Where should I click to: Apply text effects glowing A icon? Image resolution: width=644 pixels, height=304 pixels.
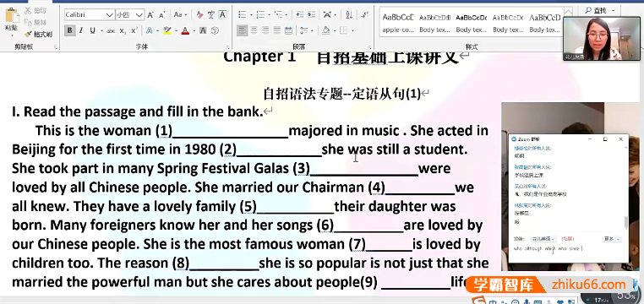tap(149, 30)
